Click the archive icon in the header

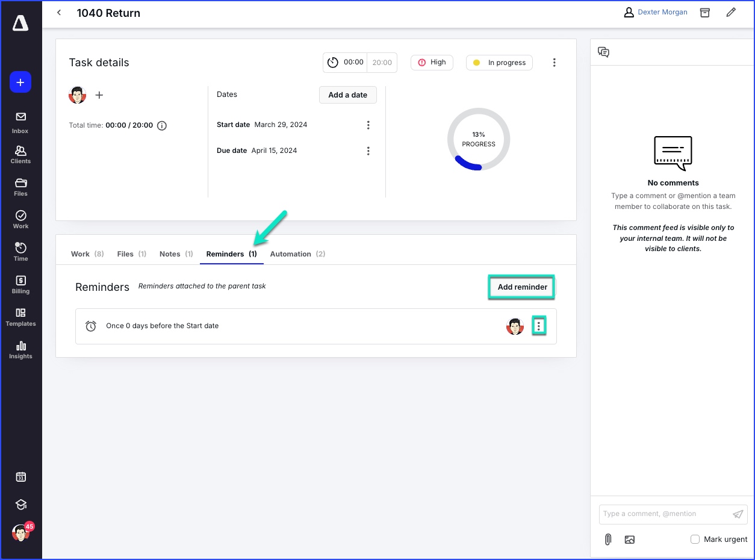point(704,13)
